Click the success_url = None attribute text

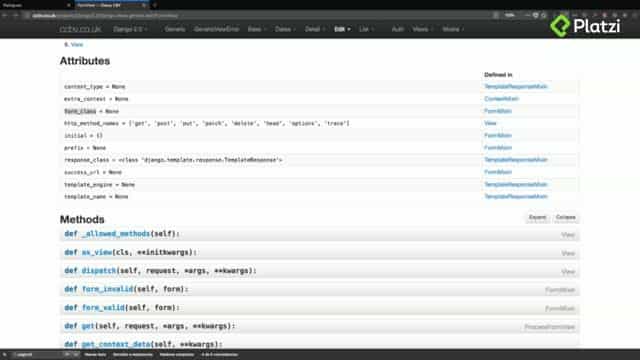tap(93, 172)
